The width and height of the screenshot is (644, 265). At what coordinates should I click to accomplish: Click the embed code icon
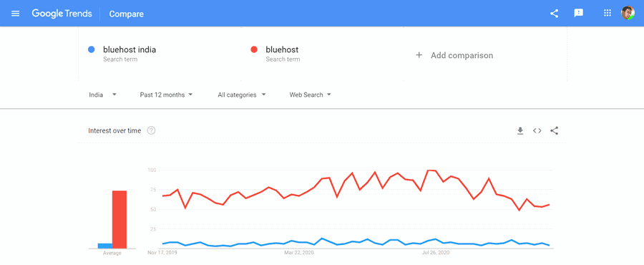point(537,131)
